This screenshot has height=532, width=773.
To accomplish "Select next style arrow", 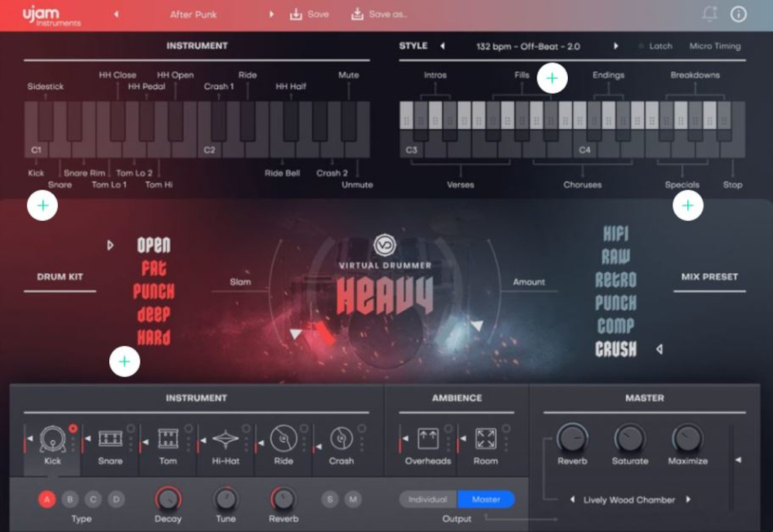I will (x=616, y=46).
